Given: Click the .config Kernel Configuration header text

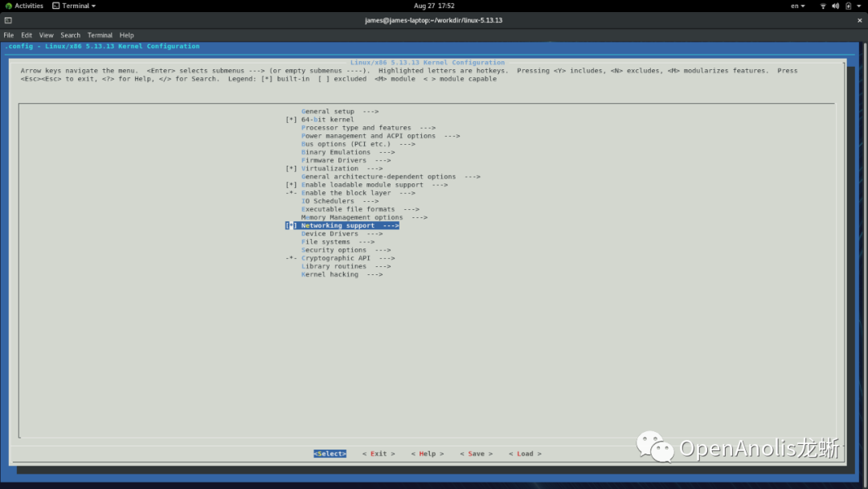Looking at the screenshot, I should tap(102, 47).
